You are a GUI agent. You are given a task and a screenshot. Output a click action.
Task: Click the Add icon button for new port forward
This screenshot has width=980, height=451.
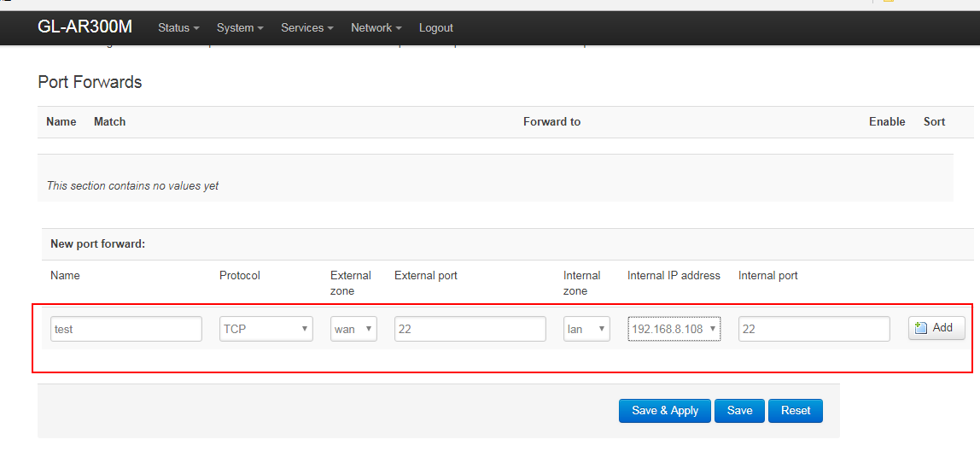tap(936, 328)
